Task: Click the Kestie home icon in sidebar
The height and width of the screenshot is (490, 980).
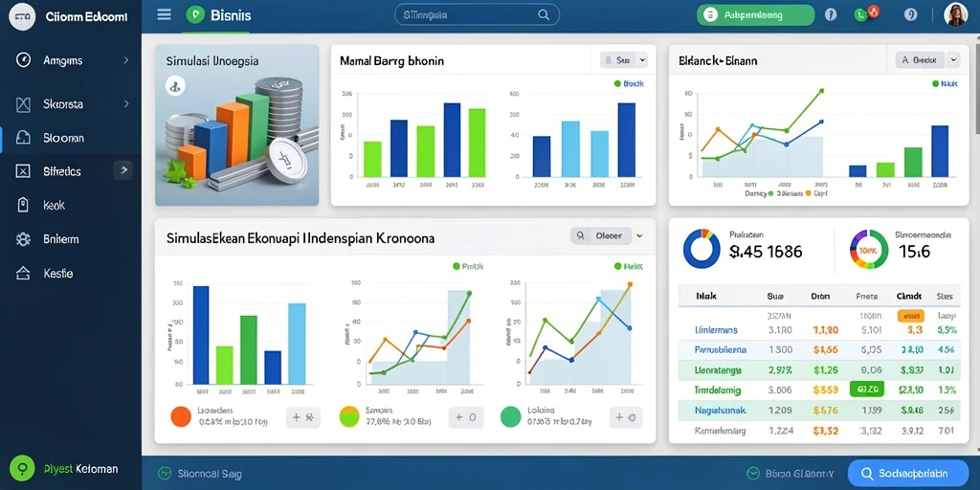Action: click(23, 273)
